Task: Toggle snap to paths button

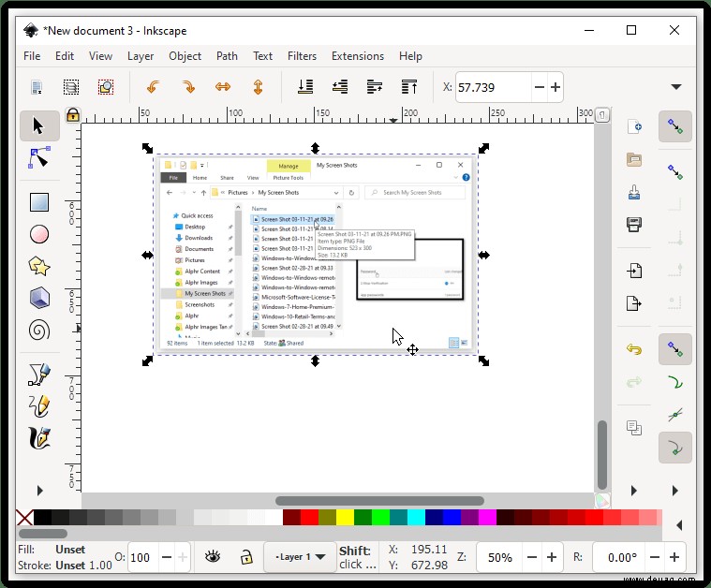Action: pyautogui.click(x=675, y=383)
